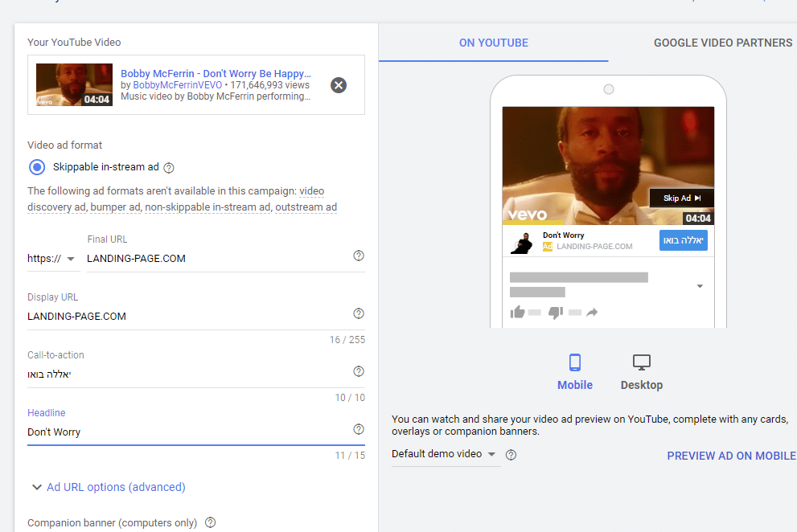Click the 171,646,993 views text
Viewport: 797px width, 532px height.
click(x=270, y=85)
